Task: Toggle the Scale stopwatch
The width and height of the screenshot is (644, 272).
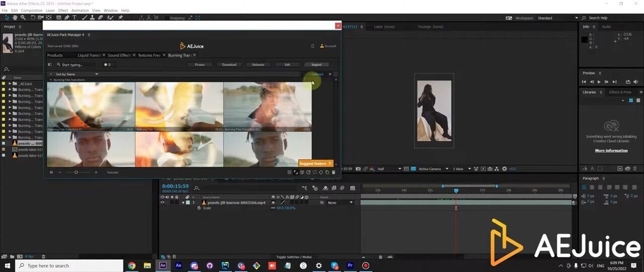Action: point(199,208)
